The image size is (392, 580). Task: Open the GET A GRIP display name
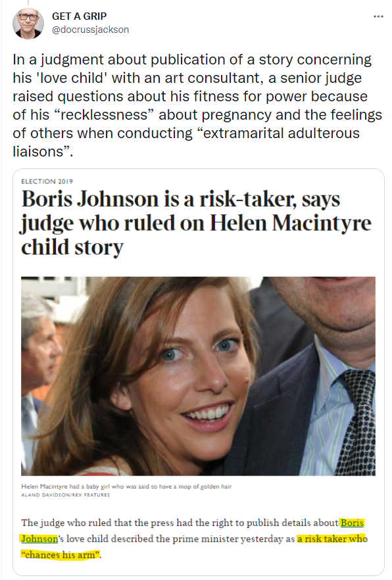(x=79, y=16)
